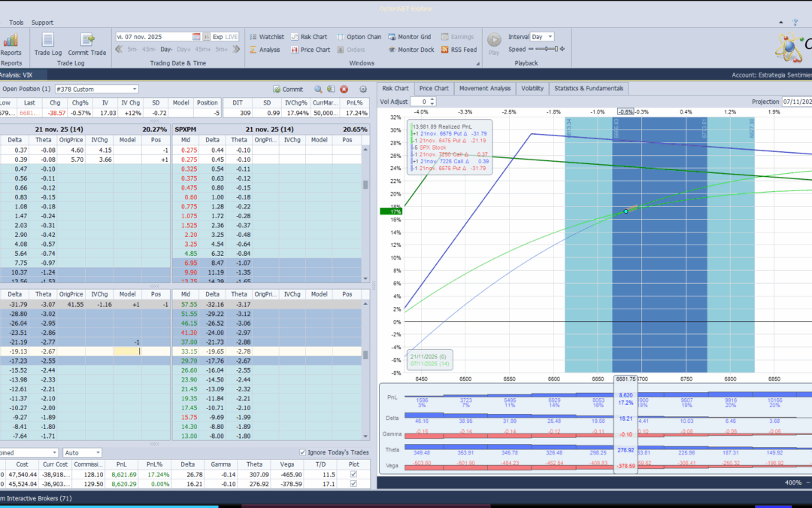The height and width of the screenshot is (508, 812).
Task: Open the Tools menu
Action: 16,23
